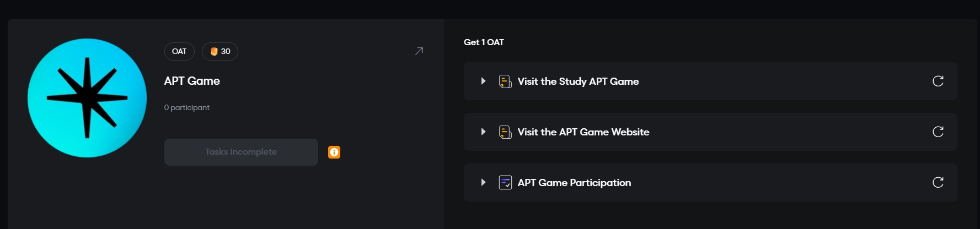Expand the Visit the APT Game Website task
The width and height of the screenshot is (980, 229).
tap(483, 132)
